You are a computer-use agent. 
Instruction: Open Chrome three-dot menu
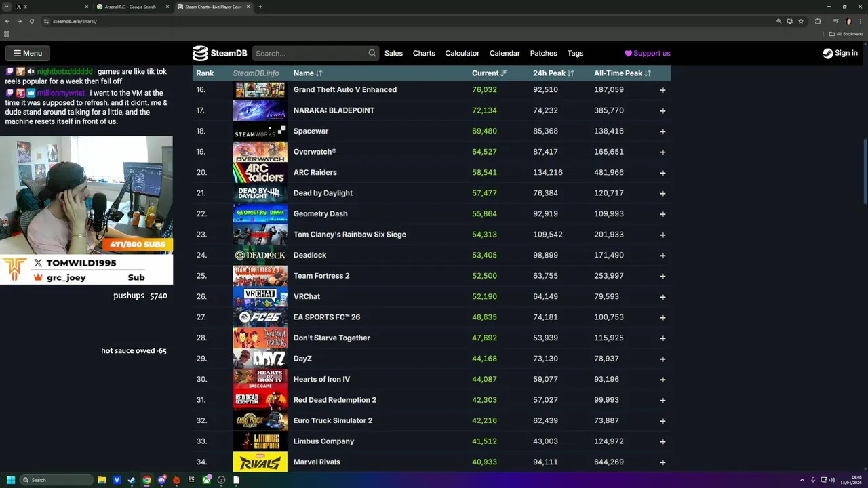coord(861,21)
